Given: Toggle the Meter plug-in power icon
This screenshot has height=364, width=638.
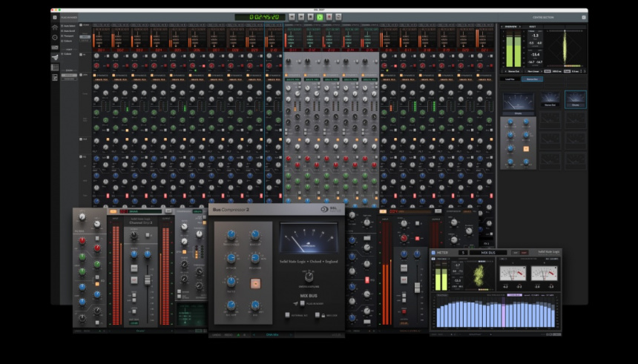Looking at the screenshot, I should pos(433,253).
